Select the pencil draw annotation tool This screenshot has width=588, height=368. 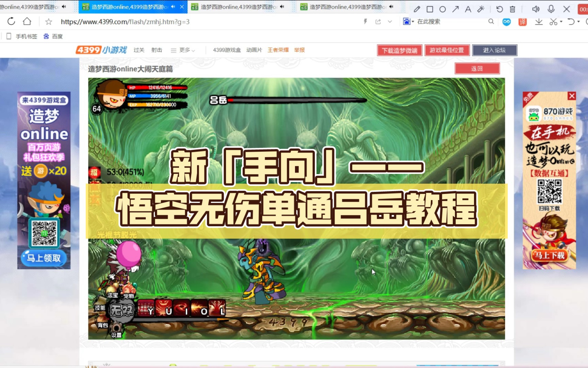[x=417, y=9]
